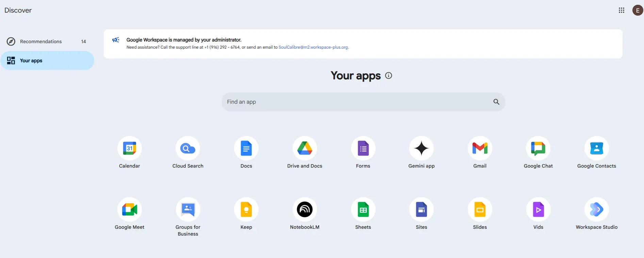Open the Vids app icon
Image resolution: width=644 pixels, height=258 pixels.
click(538, 209)
